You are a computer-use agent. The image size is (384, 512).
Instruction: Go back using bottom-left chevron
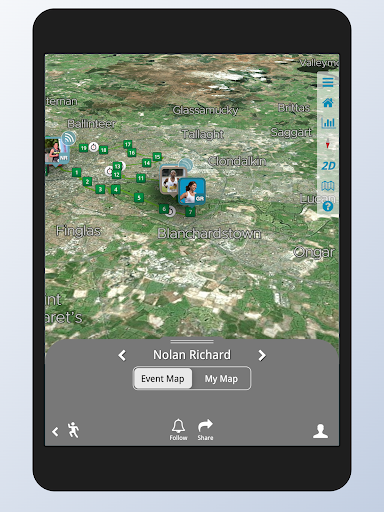(x=55, y=432)
